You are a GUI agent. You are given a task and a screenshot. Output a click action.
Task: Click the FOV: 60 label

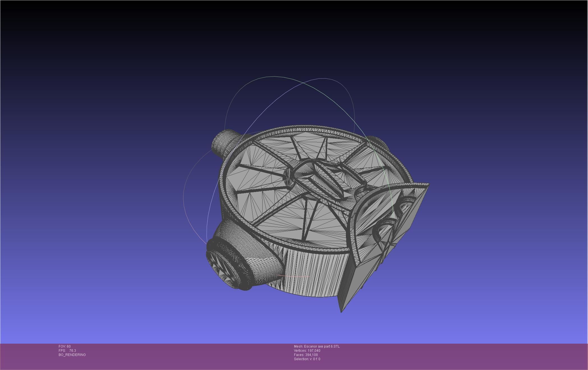click(x=65, y=346)
